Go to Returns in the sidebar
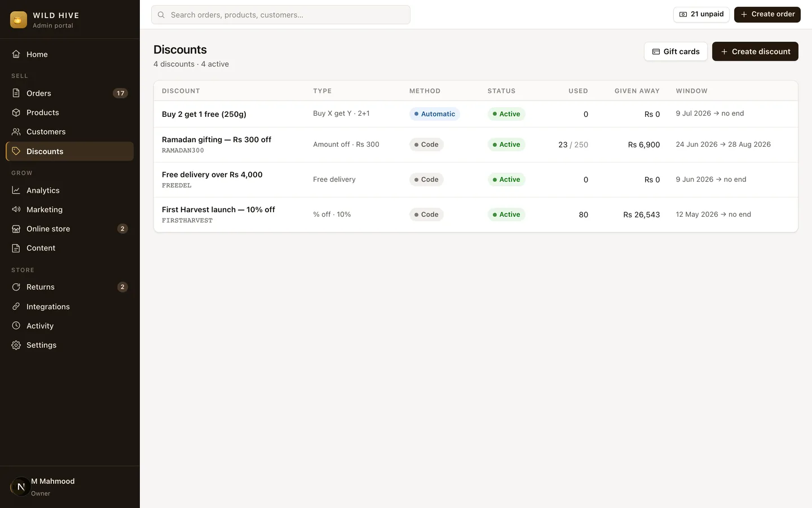Viewport: 812px width, 508px height. click(70, 287)
